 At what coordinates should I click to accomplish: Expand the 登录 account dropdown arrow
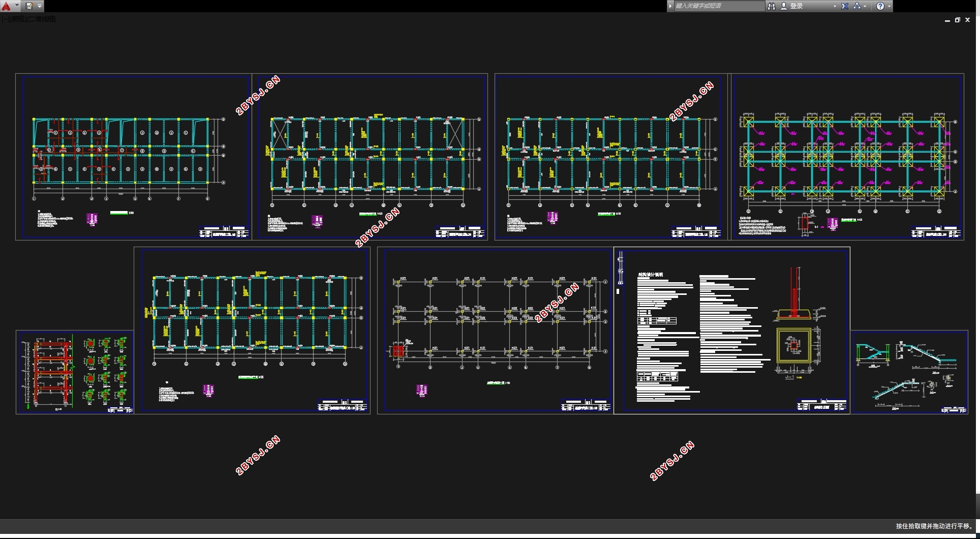click(835, 6)
